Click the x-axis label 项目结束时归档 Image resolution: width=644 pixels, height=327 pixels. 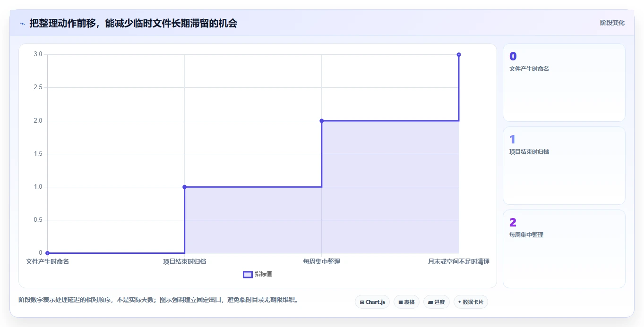[x=184, y=261]
